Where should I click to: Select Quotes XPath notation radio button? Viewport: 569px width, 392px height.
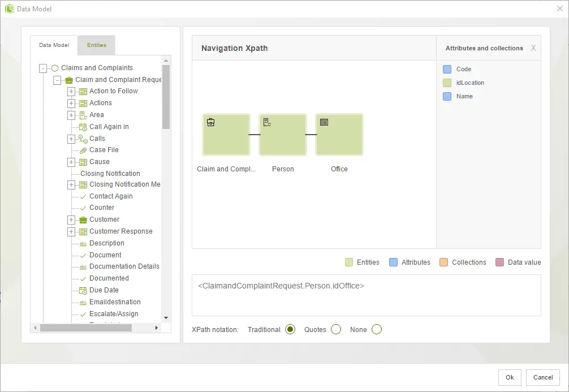336,329
